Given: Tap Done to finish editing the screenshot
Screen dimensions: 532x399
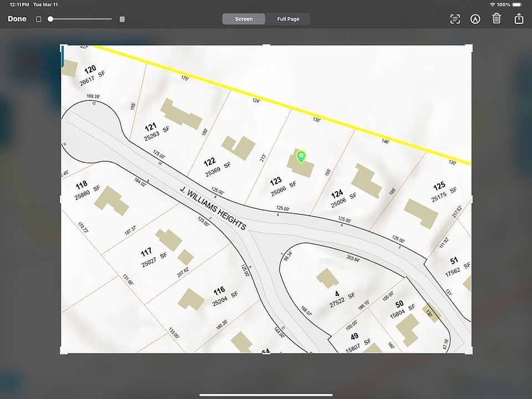Looking at the screenshot, I should [x=17, y=19].
